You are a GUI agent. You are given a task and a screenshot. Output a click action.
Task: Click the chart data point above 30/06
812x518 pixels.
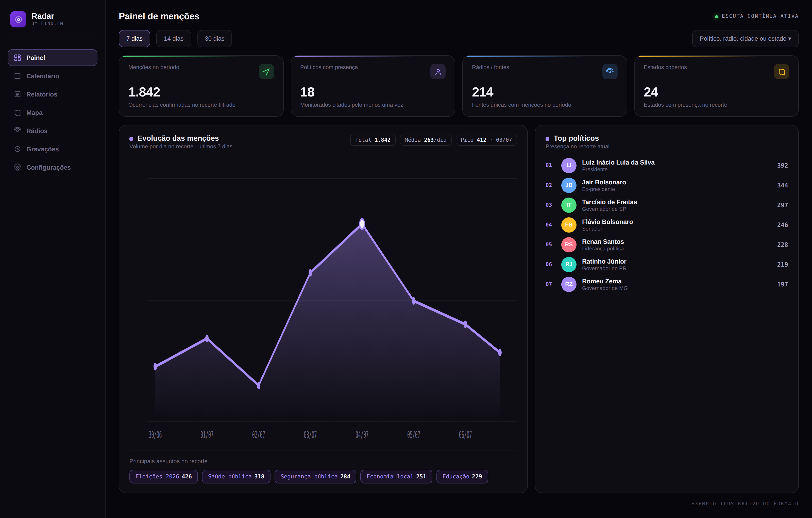pyautogui.click(x=155, y=366)
